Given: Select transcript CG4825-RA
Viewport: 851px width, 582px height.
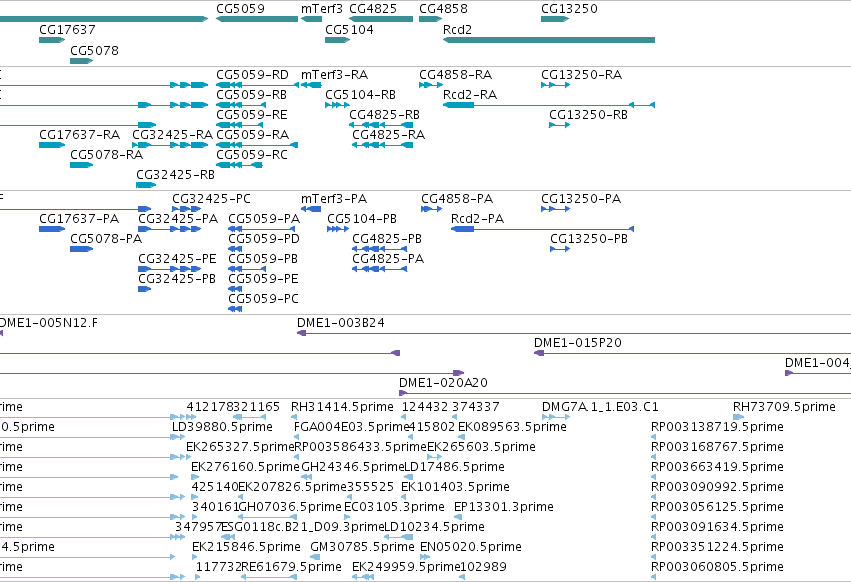Looking at the screenshot, I should 383,145.
